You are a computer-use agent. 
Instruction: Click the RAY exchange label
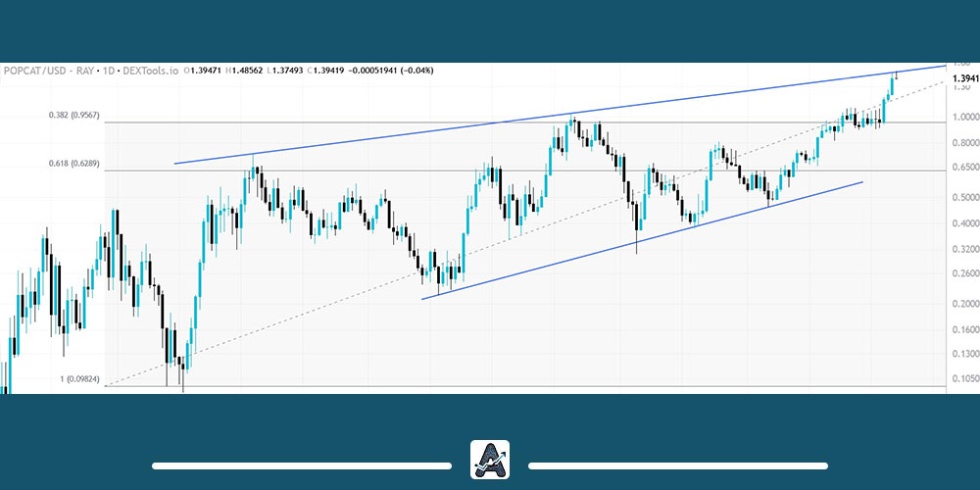pyautogui.click(x=82, y=71)
